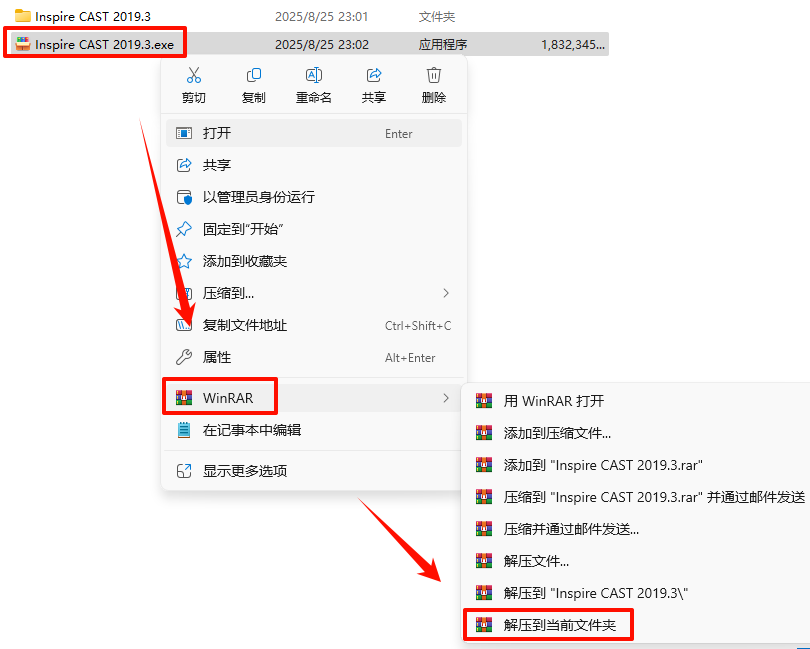The height and width of the screenshot is (649, 810).
Task: Click the Rename (重命名) icon
Action: [x=314, y=75]
